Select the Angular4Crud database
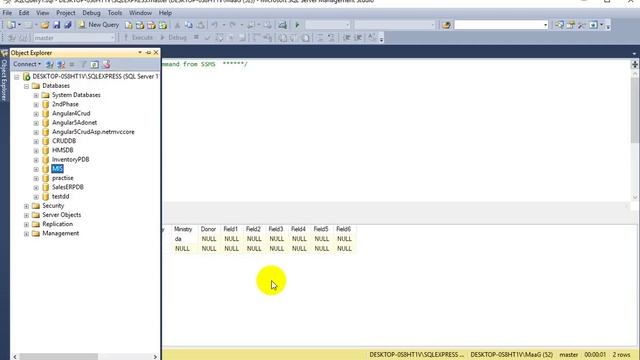The image size is (640, 360). 71,113
